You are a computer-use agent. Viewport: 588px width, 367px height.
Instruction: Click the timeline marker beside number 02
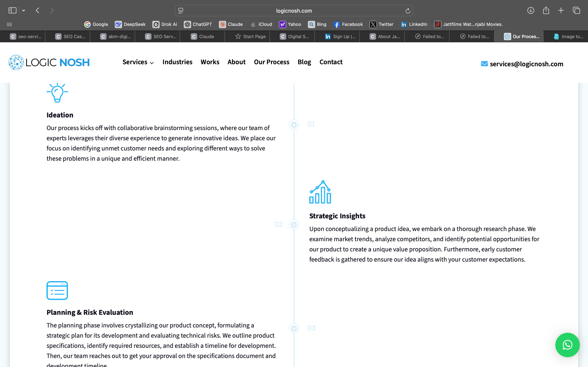[294, 224]
